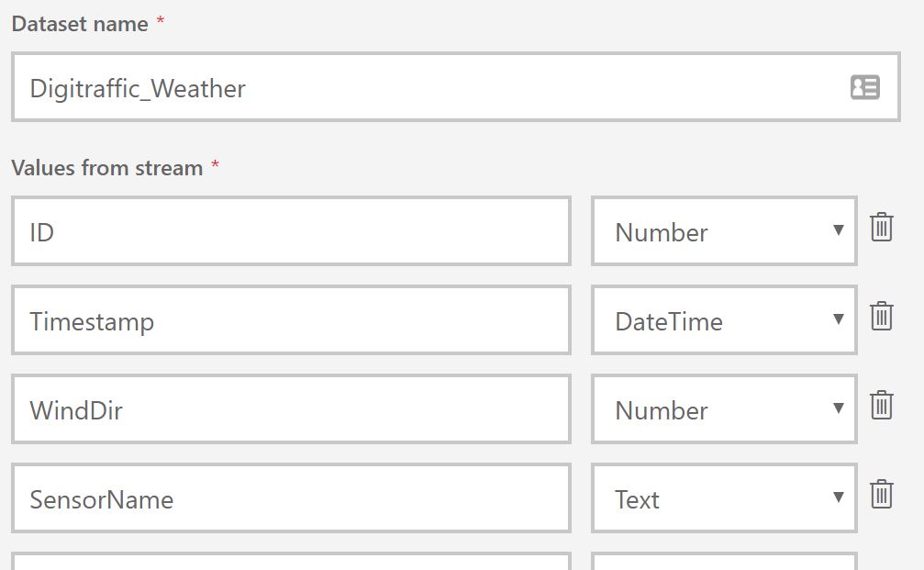Screen dimensions: 924x570
Task: Click the red asterisk after Values from stream
Action: click(x=216, y=166)
